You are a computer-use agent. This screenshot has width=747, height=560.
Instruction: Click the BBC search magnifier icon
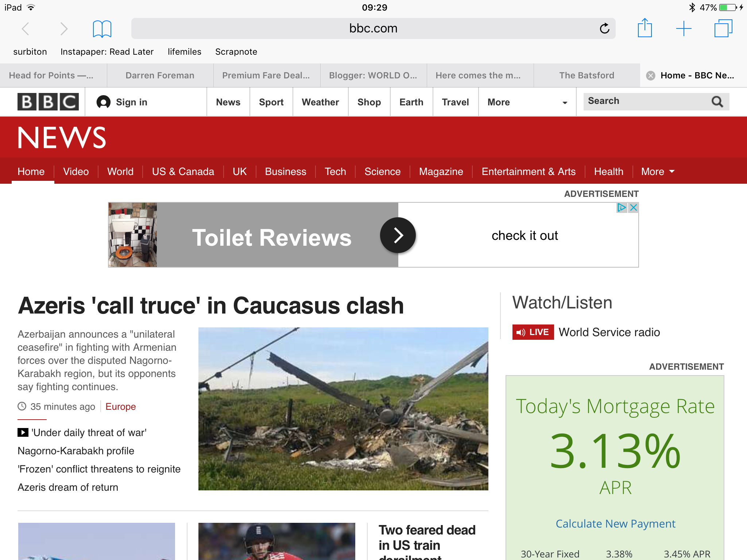(717, 102)
